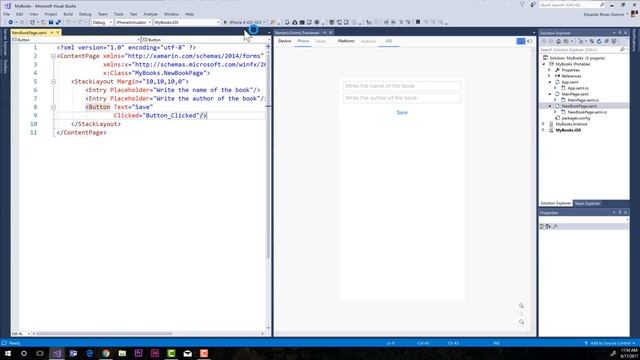This screenshot has width=640, height=360.
Task: Click the Properties panel alphabetical sort icon
Action: click(548, 226)
